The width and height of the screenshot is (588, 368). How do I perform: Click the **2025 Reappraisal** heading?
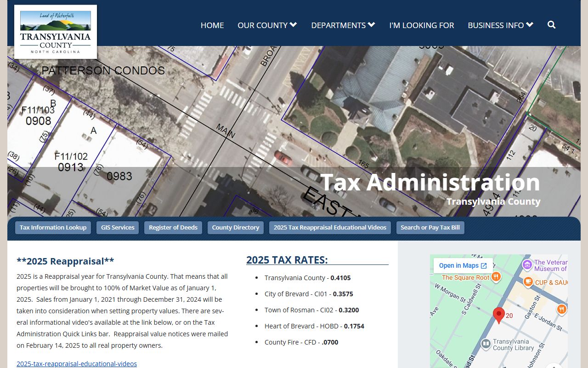point(65,261)
